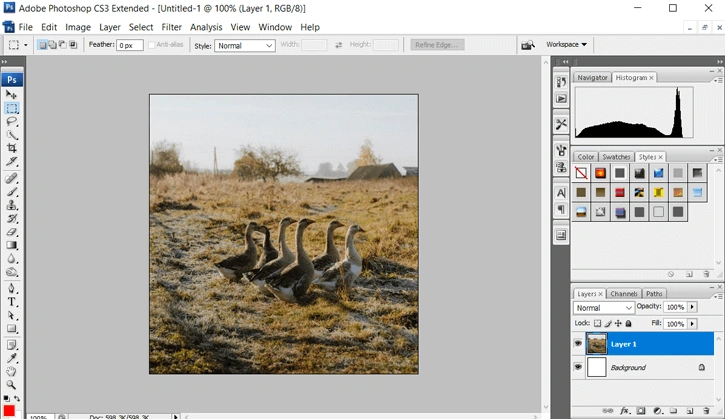The height and width of the screenshot is (419, 725).
Task: Select the Blur tool
Action: pos(12,259)
